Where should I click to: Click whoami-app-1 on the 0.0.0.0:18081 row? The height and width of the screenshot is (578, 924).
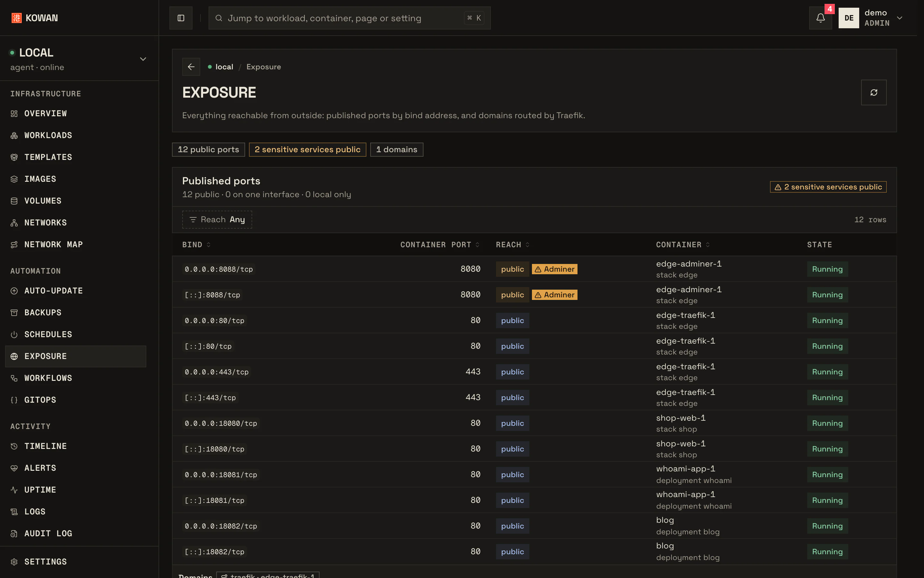point(685,469)
